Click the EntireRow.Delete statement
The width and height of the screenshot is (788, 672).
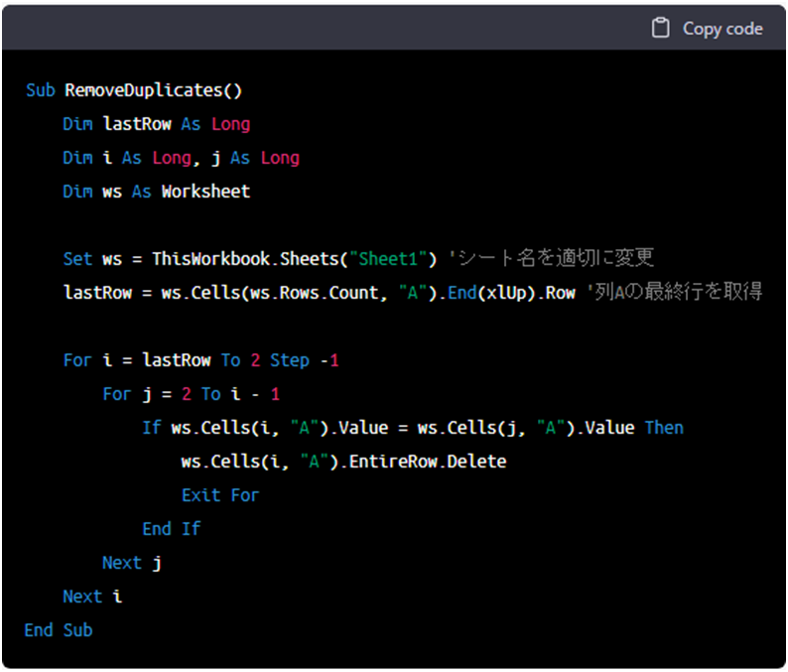point(343,462)
